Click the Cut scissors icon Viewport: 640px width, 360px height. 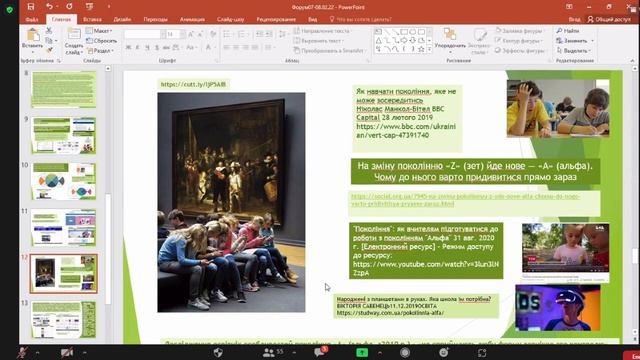click(x=49, y=31)
